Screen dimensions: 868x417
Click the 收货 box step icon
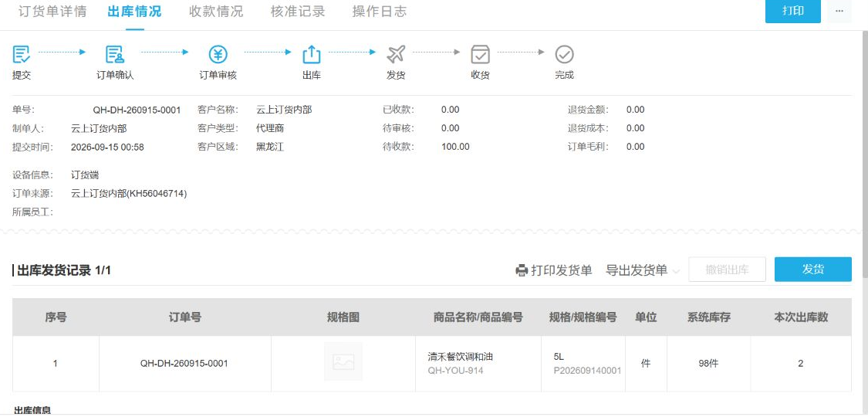pos(480,54)
